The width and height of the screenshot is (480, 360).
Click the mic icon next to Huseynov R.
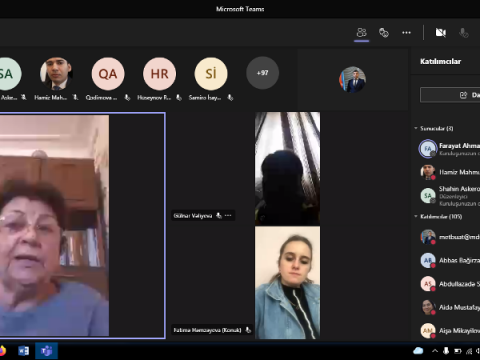(x=179, y=98)
